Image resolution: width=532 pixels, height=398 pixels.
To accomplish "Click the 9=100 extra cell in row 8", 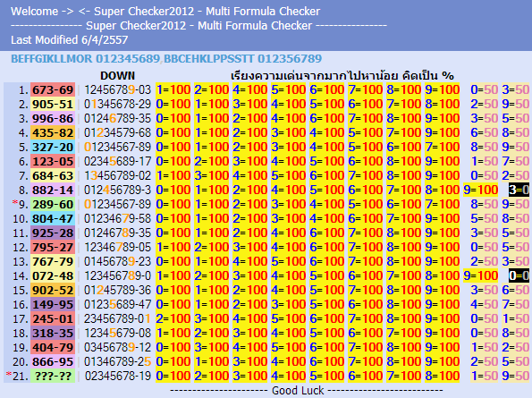I will tap(481, 190).
